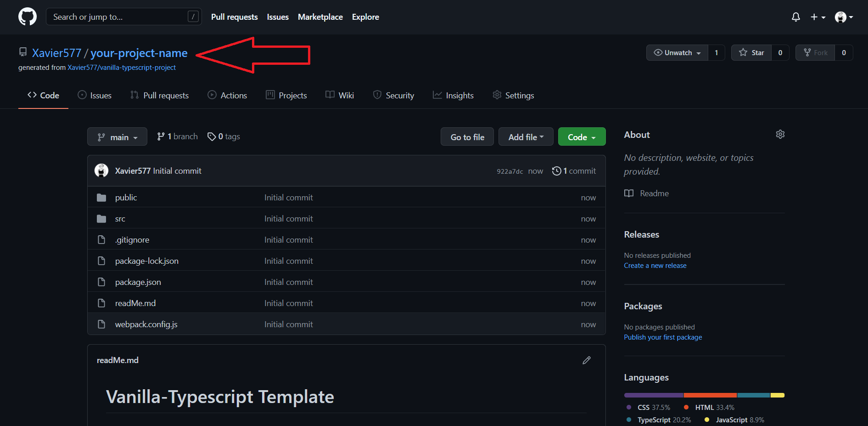Open the Insights tab
868x426 pixels.
point(453,95)
